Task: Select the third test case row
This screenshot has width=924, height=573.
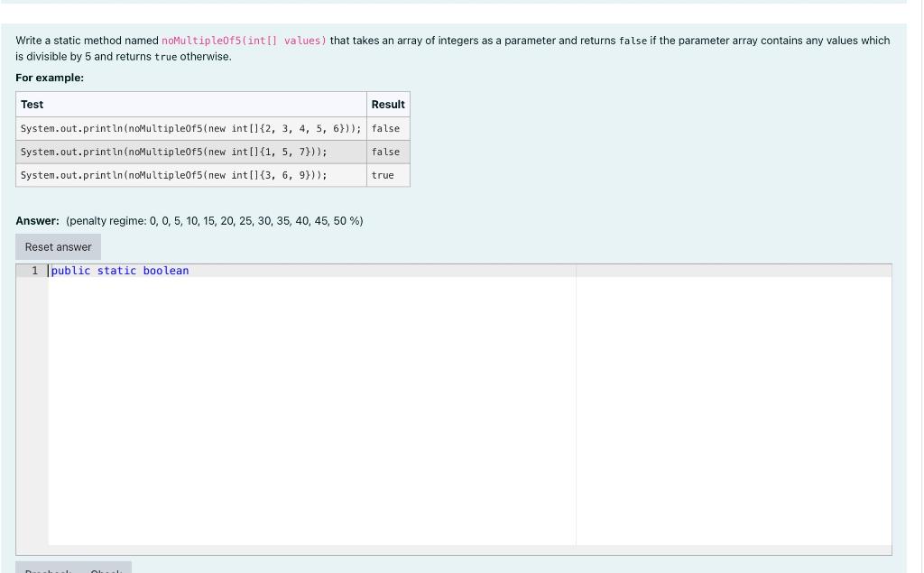Action: [x=191, y=175]
